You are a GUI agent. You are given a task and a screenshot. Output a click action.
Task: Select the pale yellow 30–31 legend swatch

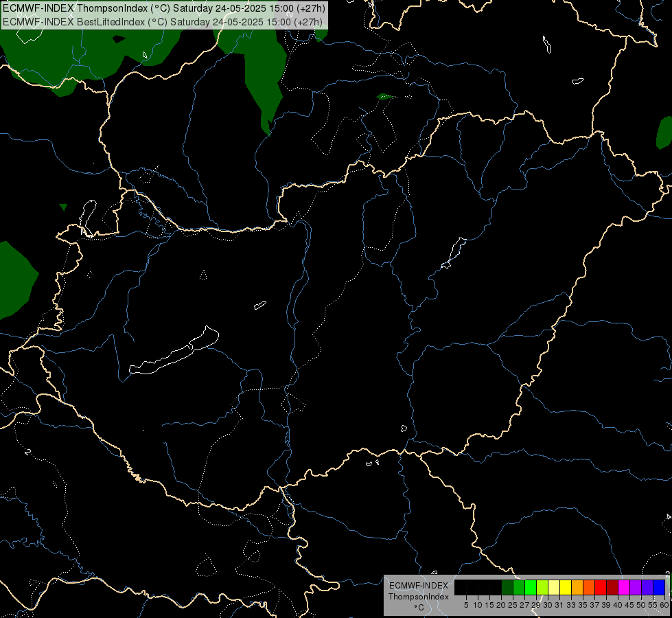[554, 587]
